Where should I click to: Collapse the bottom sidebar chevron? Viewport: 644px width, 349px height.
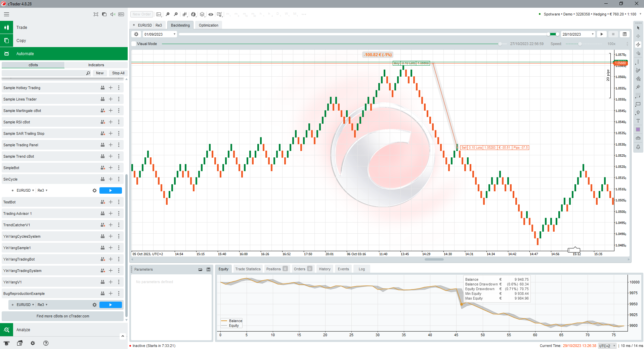tap(123, 336)
